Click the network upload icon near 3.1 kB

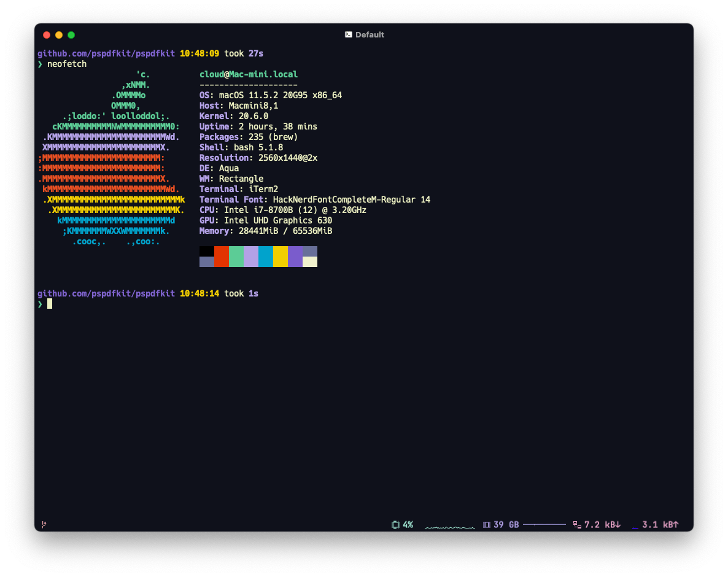pos(635,526)
